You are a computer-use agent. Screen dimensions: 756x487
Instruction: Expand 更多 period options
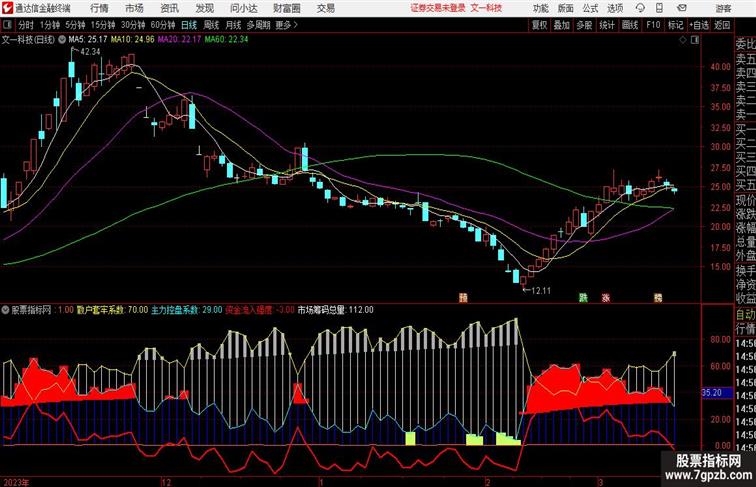point(286,25)
